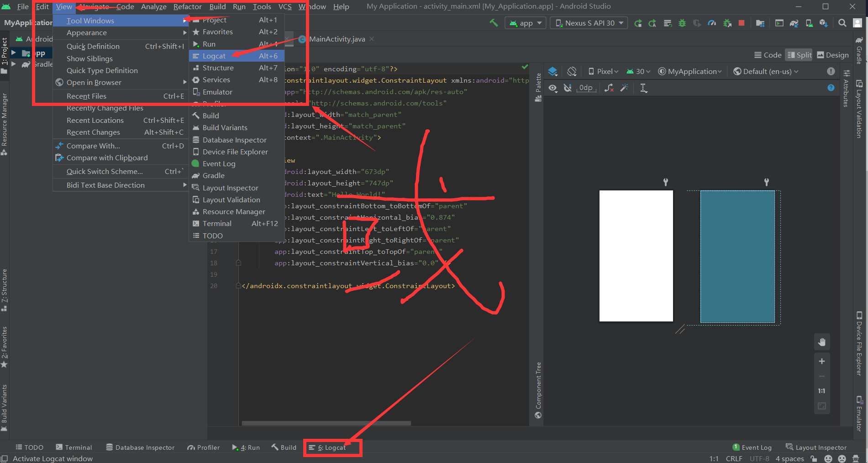Screen dimensions: 868x463
Task: Click the CRLF line separator indicator
Action: (734, 458)
